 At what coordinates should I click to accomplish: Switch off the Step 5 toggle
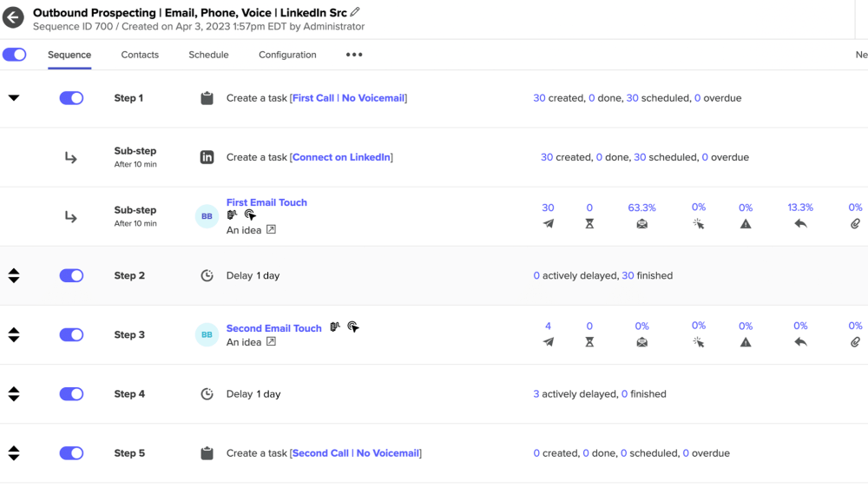tap(71, 453)
